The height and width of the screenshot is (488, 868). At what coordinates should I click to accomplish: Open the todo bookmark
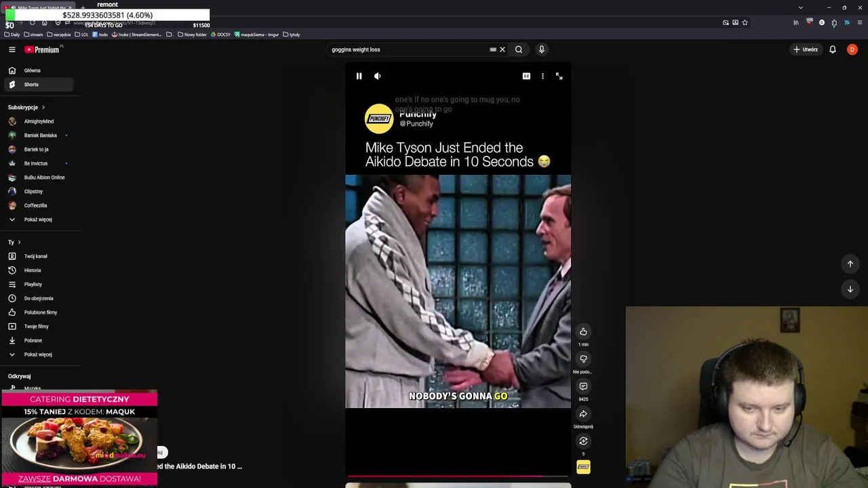[100, 35]
